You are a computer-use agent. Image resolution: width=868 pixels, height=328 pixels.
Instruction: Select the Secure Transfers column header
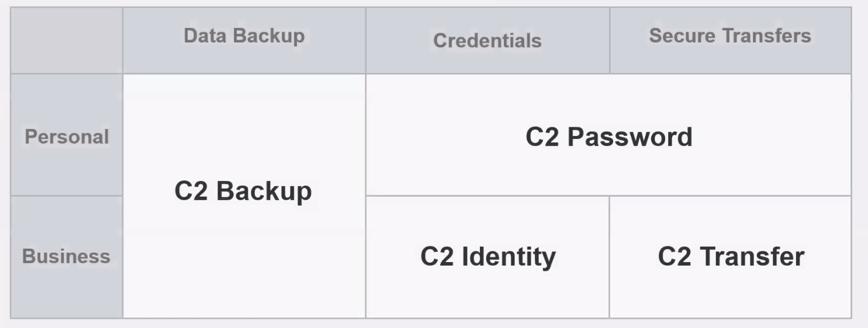pyautogui.click(x=731, y=40)
